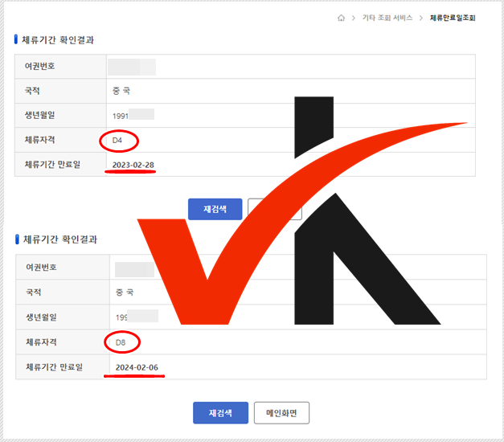Click first breadcrumb chevron after home
This screenshot has width=504, height=442.
pyautogui.click(x=354, y=18)
